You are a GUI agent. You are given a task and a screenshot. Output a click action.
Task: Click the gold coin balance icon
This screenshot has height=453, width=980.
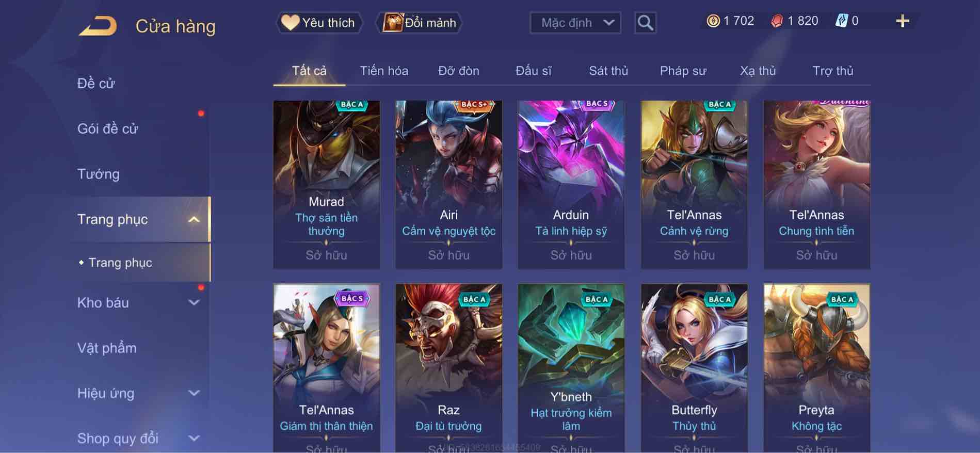click(713, 21)
